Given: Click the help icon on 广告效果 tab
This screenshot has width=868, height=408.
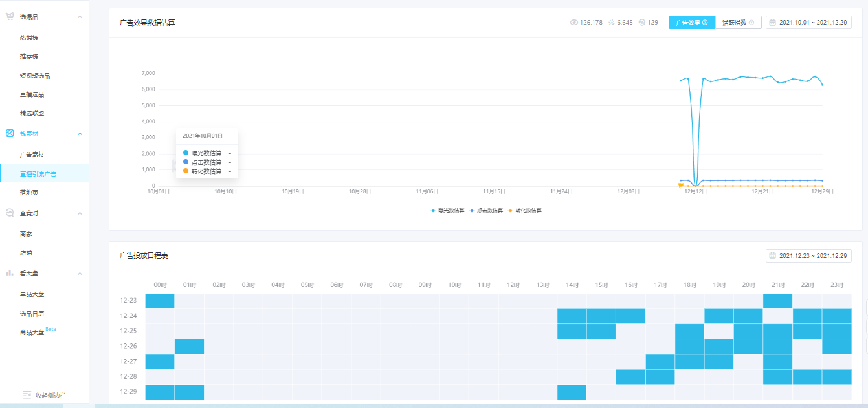Looking at the screenshot, I should [x=705, y=23].
